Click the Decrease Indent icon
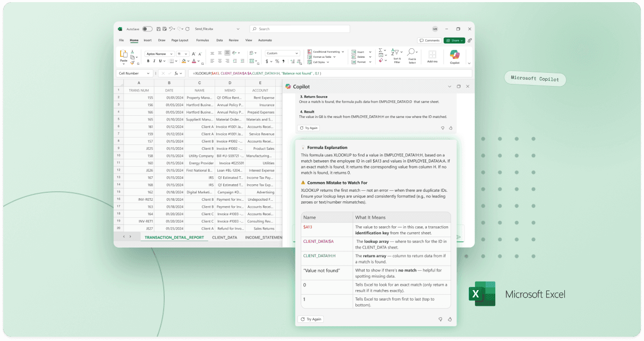644x341 pixels. pyautogui.click(x=235, y=61)
